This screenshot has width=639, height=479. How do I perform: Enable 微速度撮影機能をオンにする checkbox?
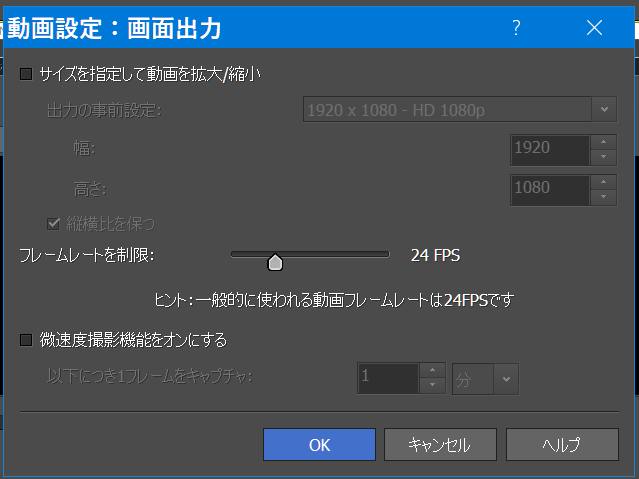tap(26, 340)
